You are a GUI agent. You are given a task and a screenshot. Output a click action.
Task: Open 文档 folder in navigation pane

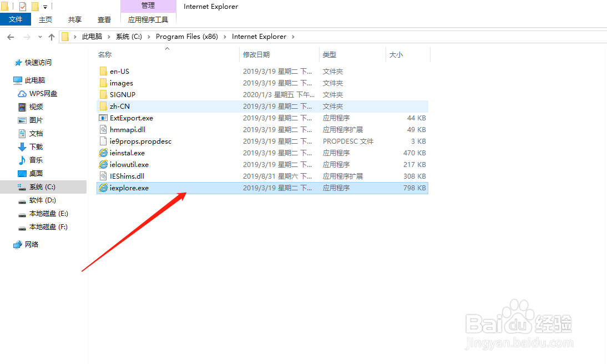36,134
